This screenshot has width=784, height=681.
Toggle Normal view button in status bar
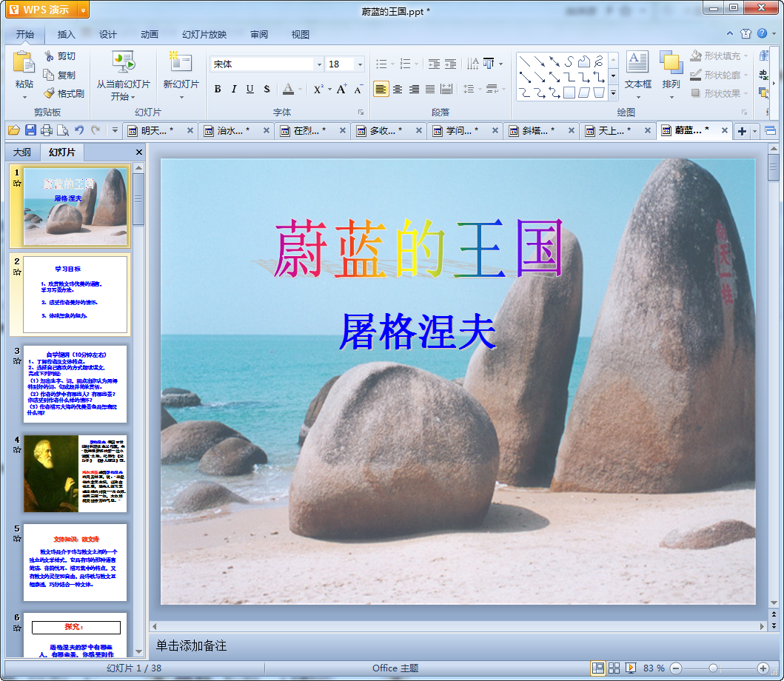[x=597, y=668]
